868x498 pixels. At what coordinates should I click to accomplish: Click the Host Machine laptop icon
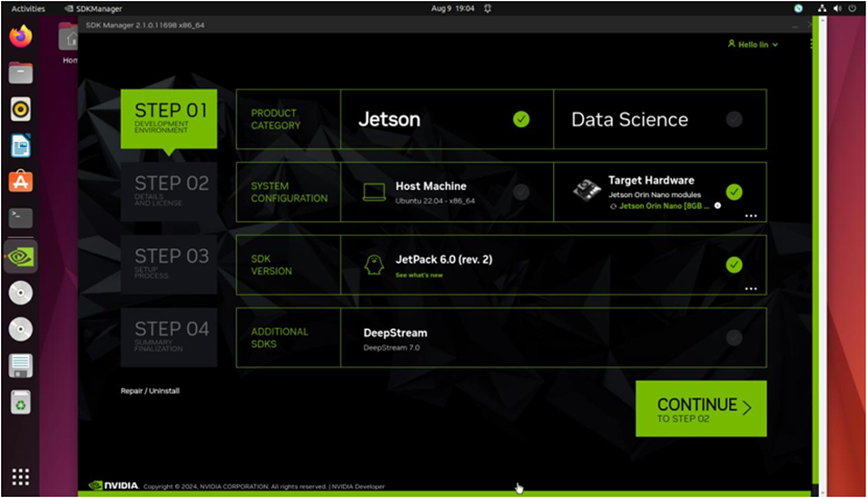pos(374,193)
